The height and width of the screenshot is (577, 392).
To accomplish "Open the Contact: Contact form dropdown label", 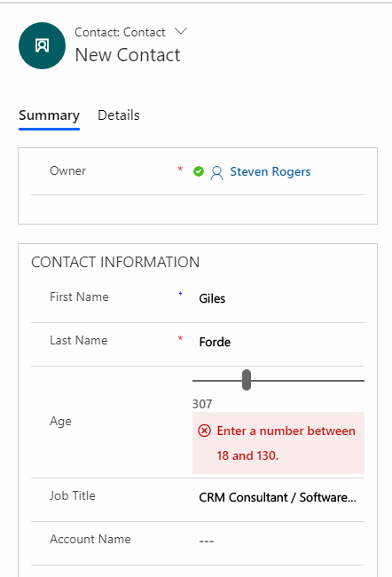I will [x=120, y=32].
